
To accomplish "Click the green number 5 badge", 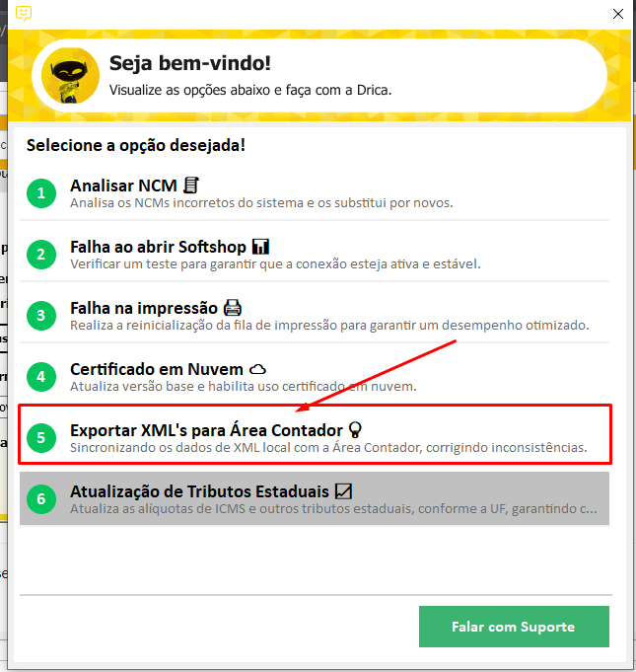I will click(x=41, y=437).
